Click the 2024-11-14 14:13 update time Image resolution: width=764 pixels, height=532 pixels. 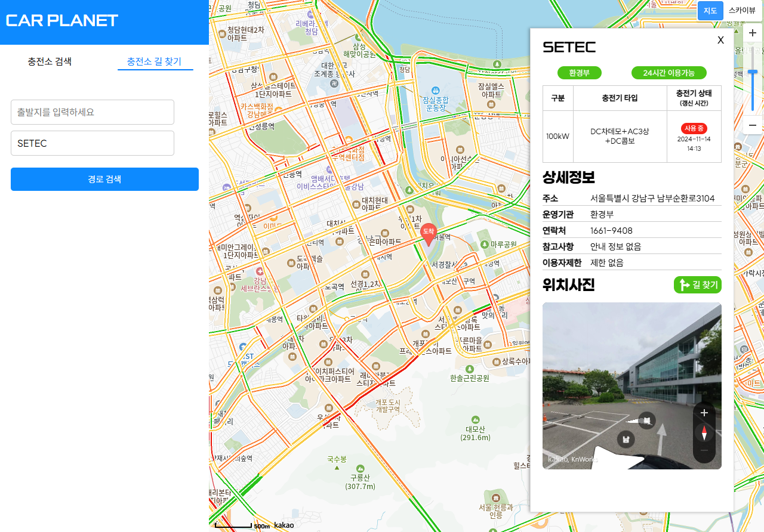694,144
